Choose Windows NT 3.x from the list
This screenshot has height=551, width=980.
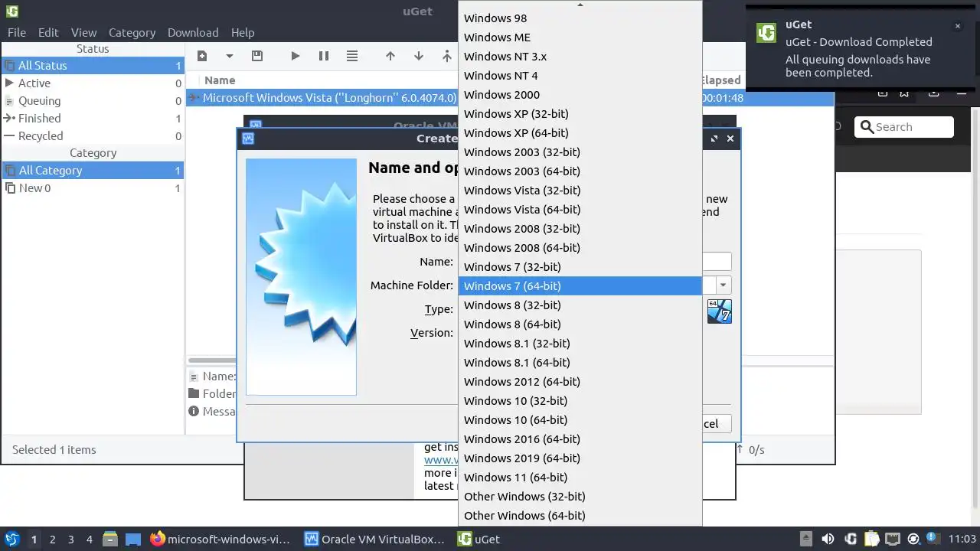coord(580,56)
